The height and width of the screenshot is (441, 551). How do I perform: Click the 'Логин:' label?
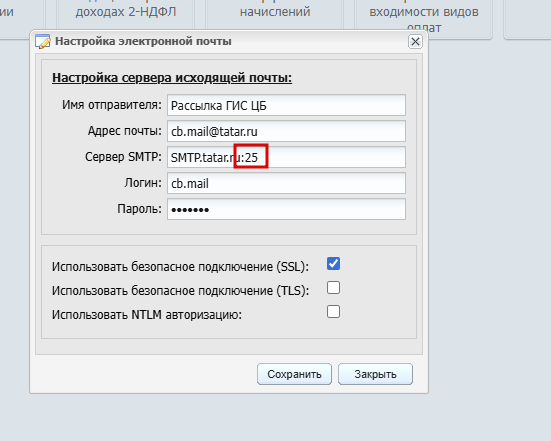coord(143,183)
